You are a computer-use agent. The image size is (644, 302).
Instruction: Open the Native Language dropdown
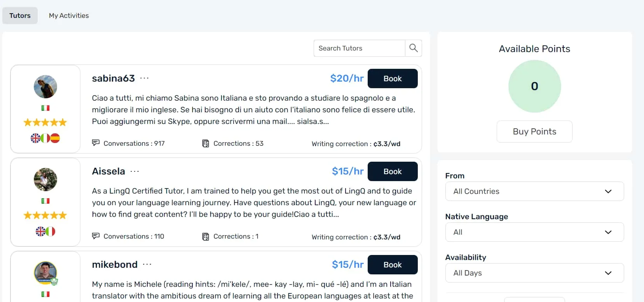point(534,232)
